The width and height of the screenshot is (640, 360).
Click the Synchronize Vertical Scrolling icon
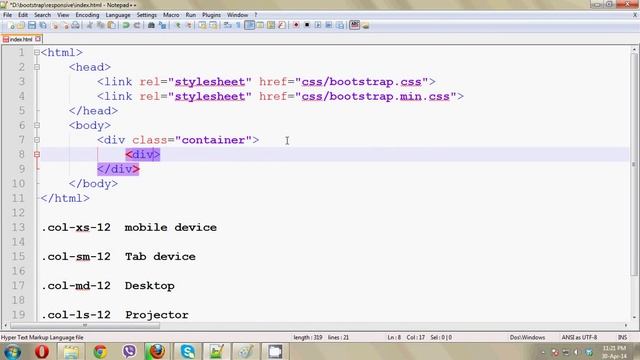pos(202,25)
